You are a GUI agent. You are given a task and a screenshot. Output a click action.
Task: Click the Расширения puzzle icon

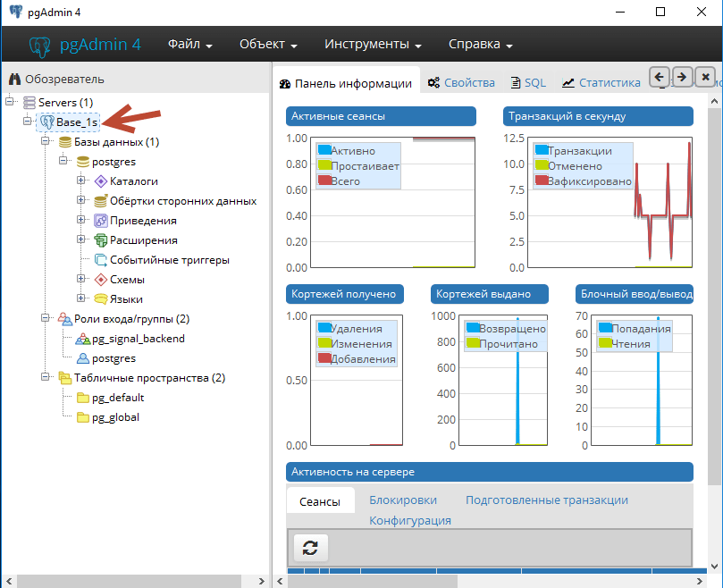[100, 240]
